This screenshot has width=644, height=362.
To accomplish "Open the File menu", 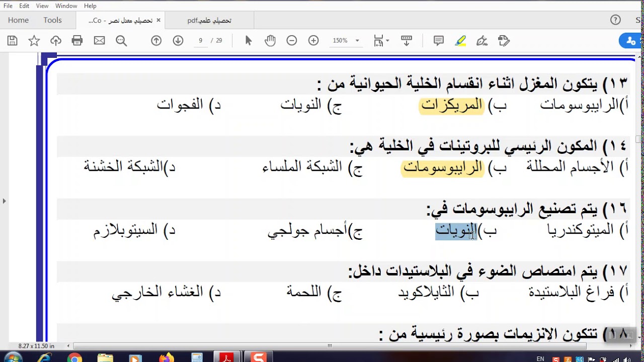I will point(8,6).
